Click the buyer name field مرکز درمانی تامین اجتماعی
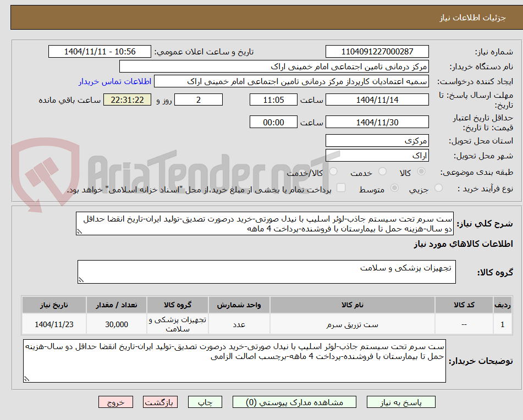523x420 pixels. pyautogui.click(x=274, y=67)
